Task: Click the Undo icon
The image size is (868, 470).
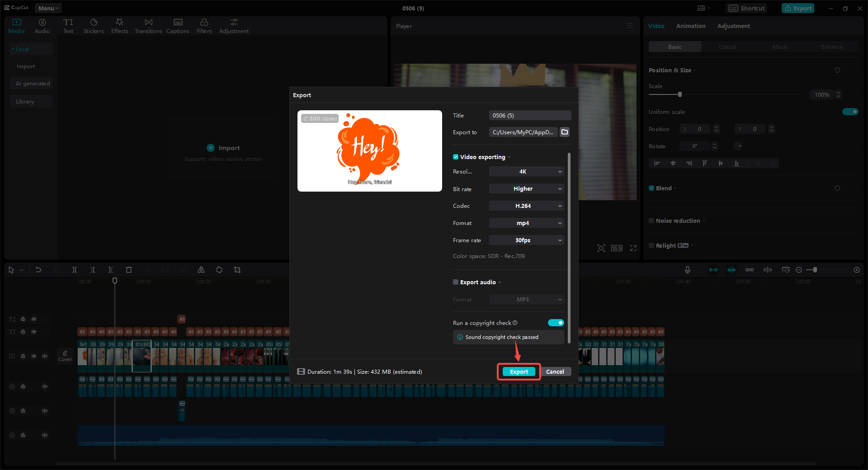Action: [38, 269]
